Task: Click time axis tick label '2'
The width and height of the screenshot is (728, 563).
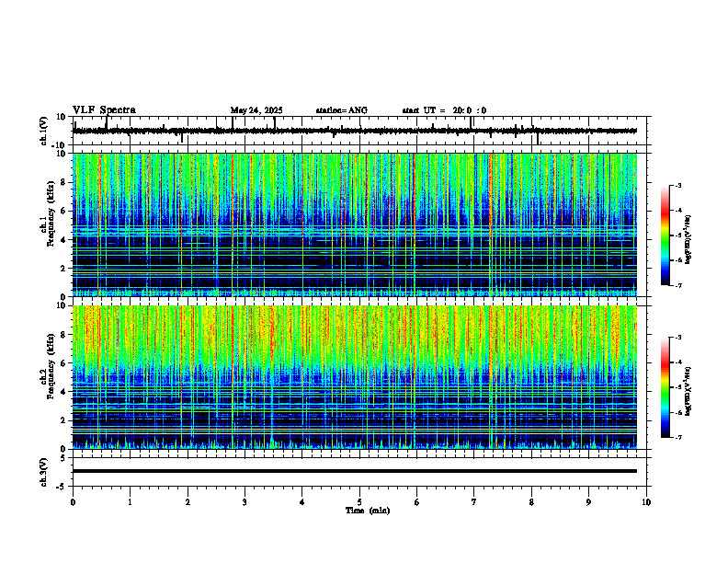Action: tap(188, 502)
